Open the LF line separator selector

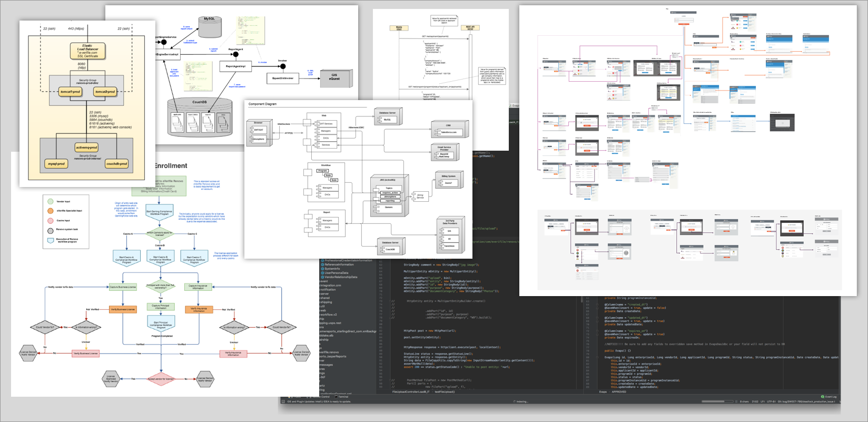pos(762,401)
